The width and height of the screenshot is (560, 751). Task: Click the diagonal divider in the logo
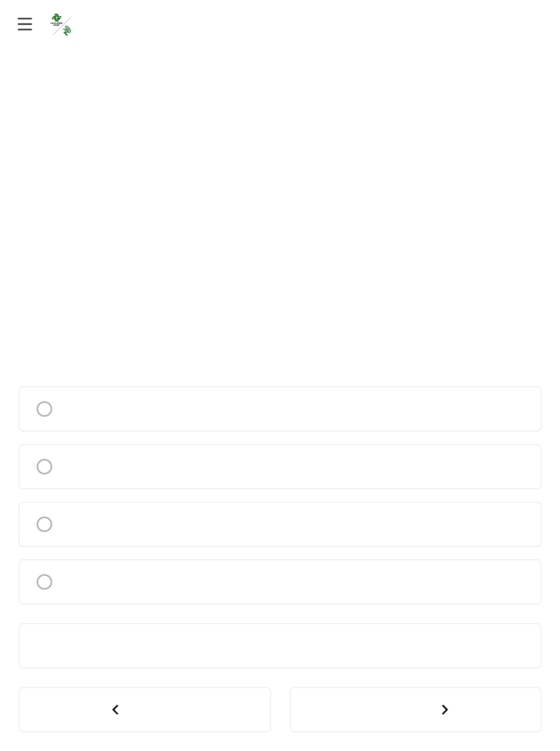(x=62, y=25)
